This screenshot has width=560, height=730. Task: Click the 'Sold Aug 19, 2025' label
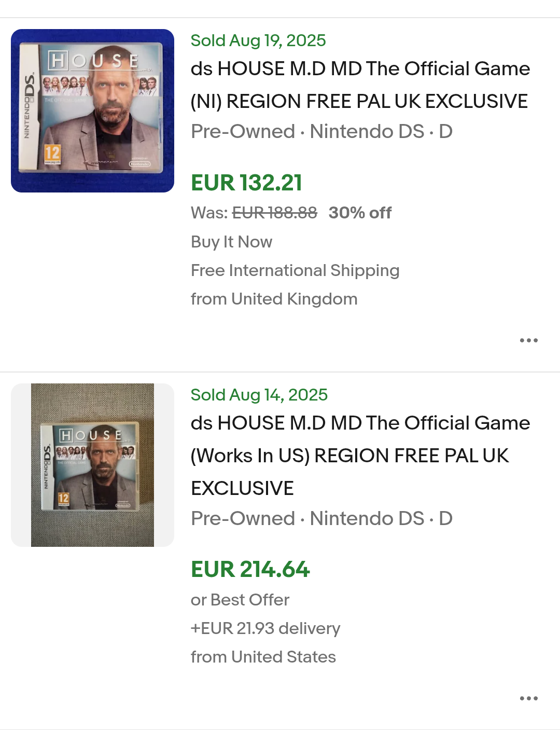pyautogui.click(x=258, y=40)
